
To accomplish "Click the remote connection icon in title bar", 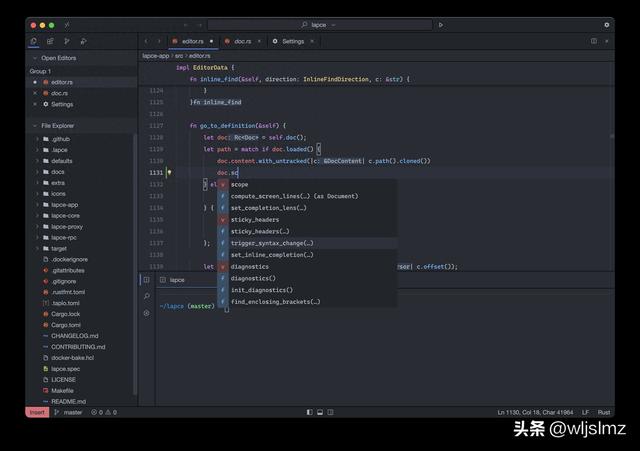I will tap(67, 25).
